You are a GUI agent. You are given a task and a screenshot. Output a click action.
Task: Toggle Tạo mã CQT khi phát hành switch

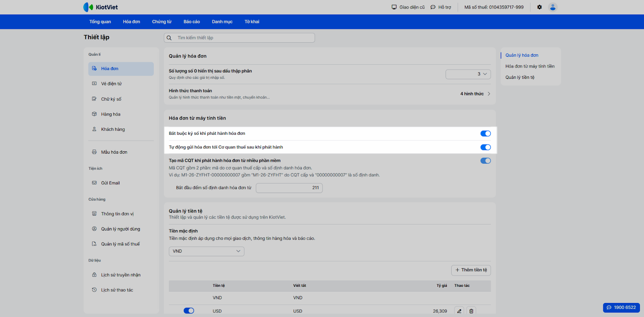[x=485, y=161]
